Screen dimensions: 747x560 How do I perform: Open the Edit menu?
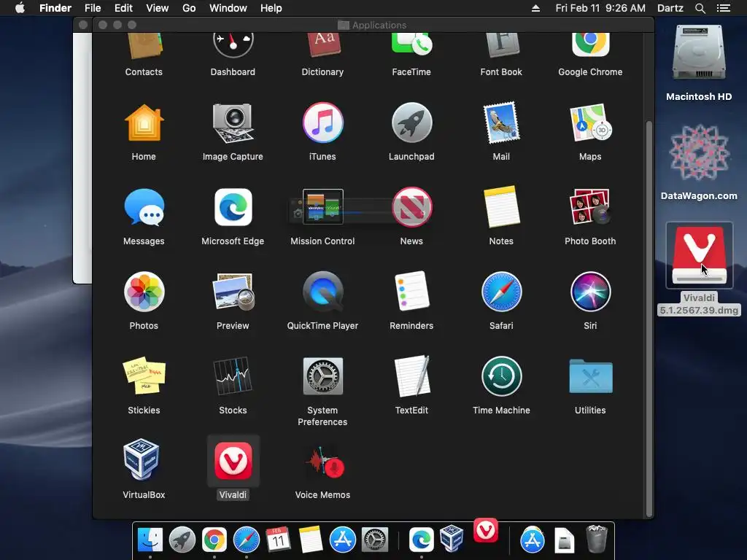123,8
